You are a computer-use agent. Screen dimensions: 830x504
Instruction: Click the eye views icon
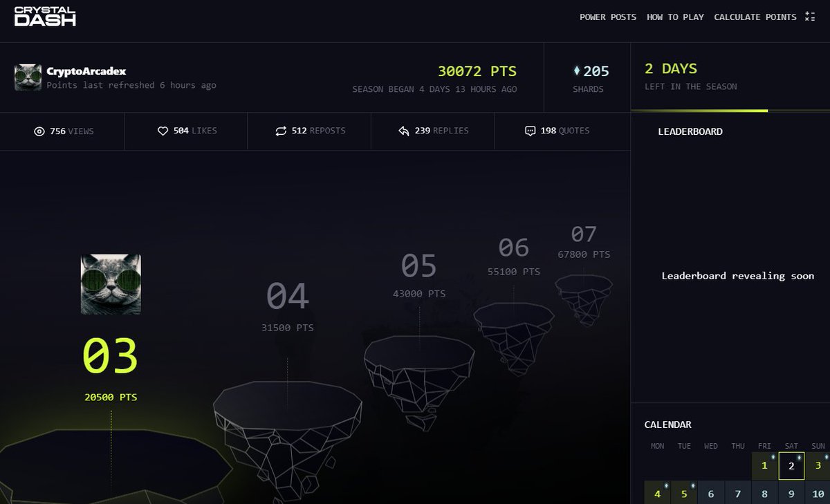pos(39,131)
